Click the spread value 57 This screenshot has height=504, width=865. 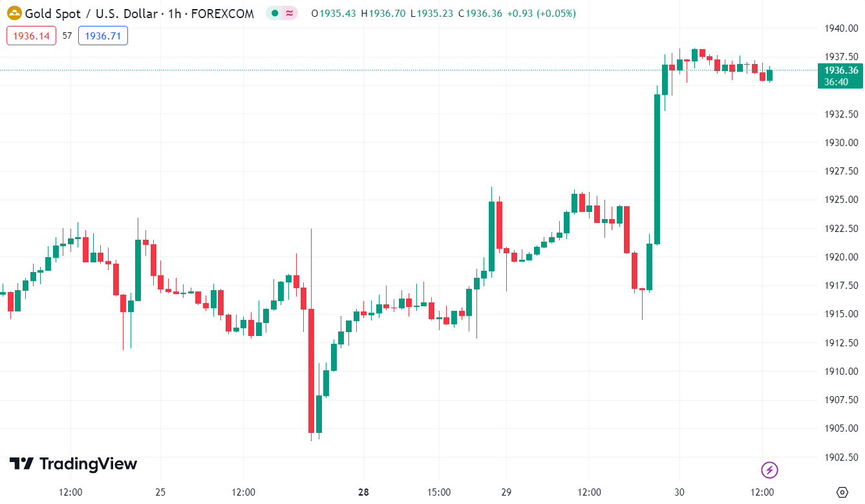[x=67, y=36]
